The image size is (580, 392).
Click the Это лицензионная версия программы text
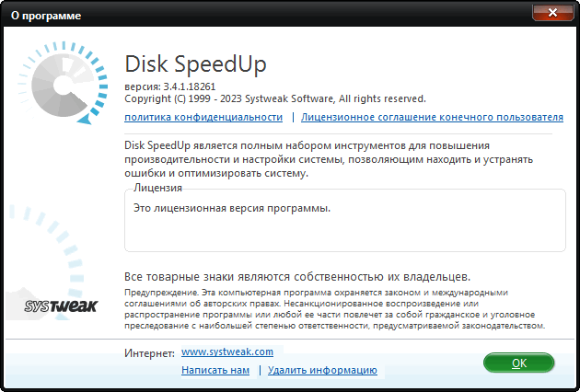[231, 208]
